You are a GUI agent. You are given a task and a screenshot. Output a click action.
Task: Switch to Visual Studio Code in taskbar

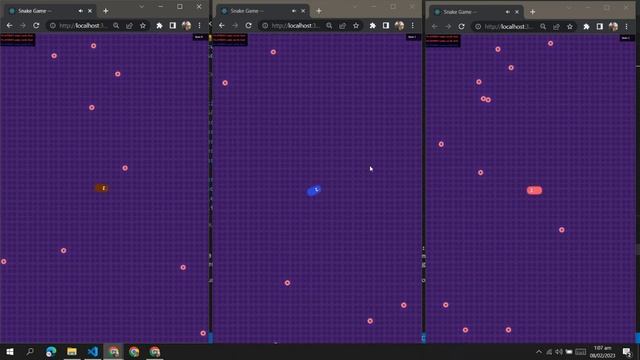point(93,351)
